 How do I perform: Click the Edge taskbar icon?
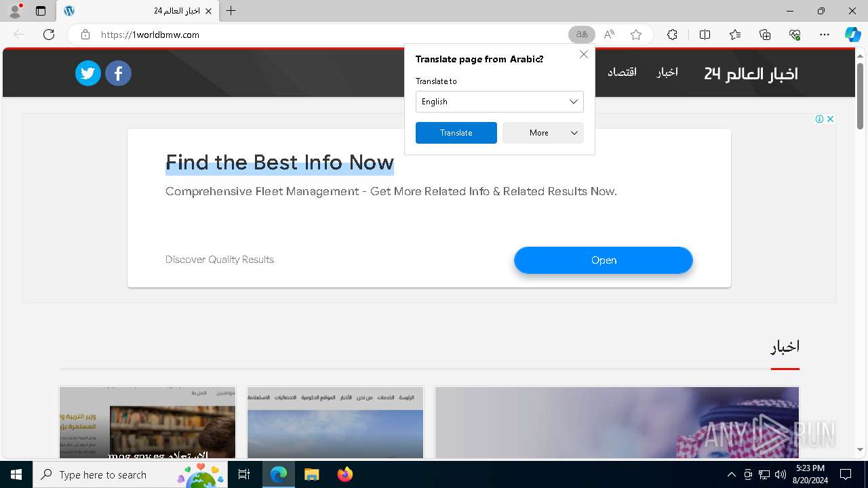[x=279, y=474]
